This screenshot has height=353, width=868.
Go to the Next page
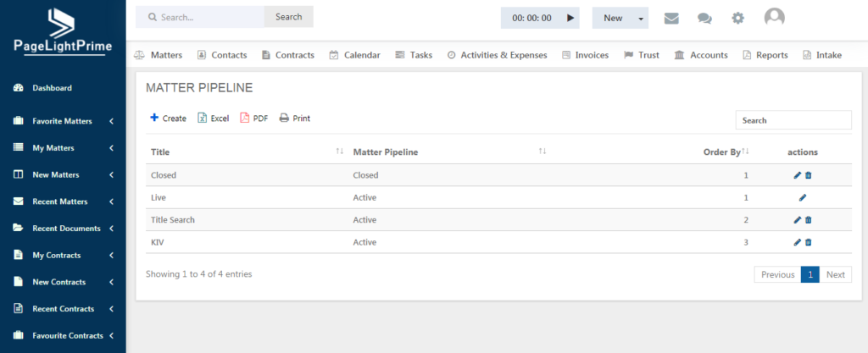pyautogui.click(x=835, y=274)
